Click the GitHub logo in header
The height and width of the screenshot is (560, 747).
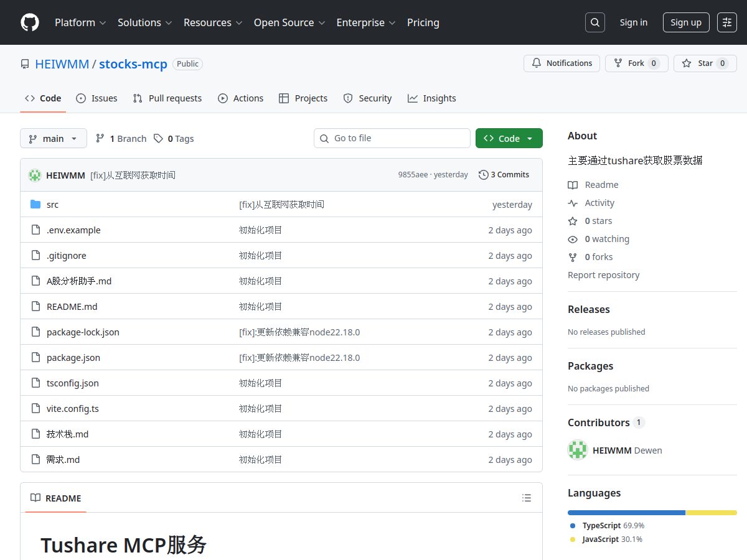tap(30, 22)
